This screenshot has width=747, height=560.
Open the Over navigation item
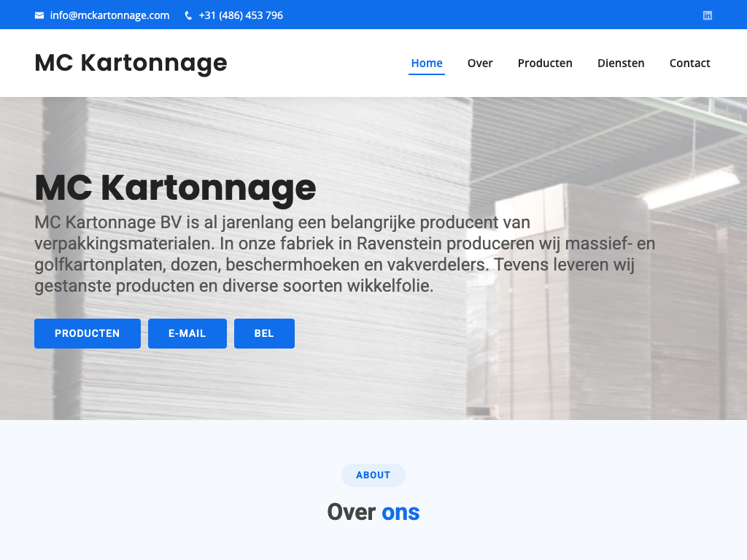(480, 63)
